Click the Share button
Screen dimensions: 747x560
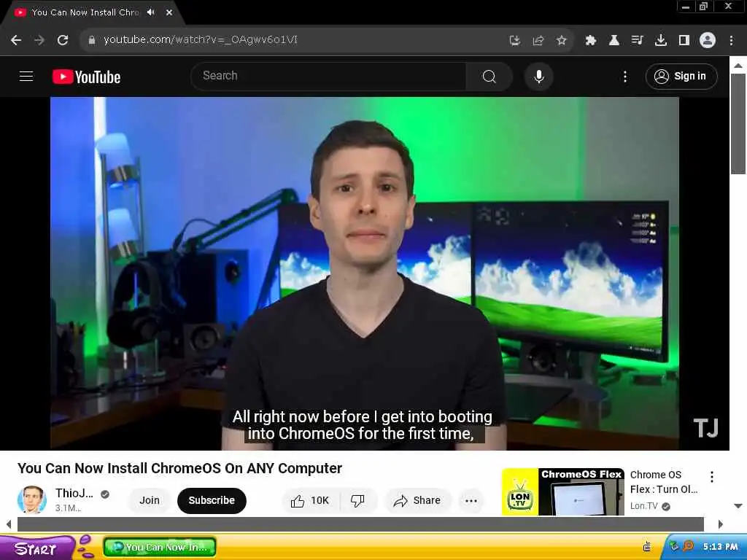pos(417,500)
